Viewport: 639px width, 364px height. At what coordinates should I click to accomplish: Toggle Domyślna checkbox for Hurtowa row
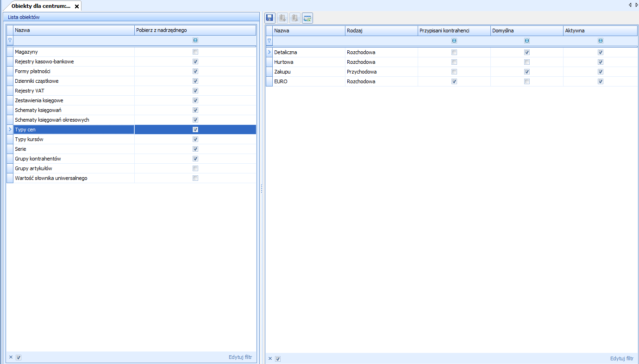[x=527, y=62]
